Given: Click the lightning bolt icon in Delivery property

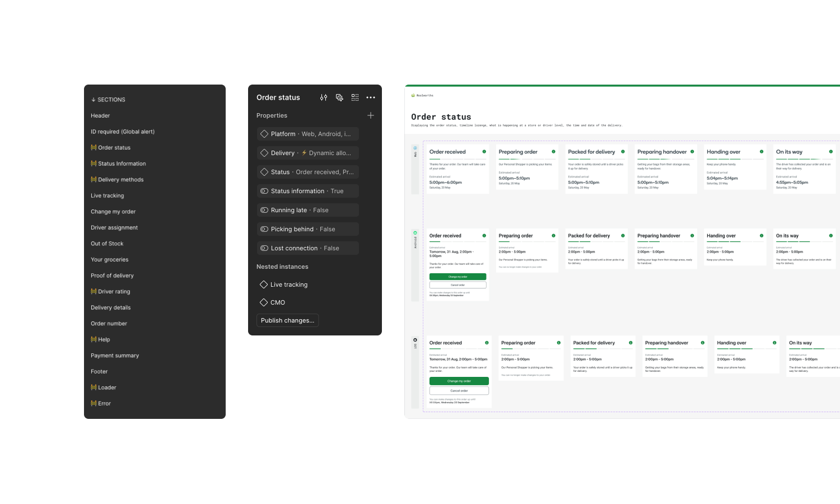Looking at the screenshot, I should click(304, 153).
